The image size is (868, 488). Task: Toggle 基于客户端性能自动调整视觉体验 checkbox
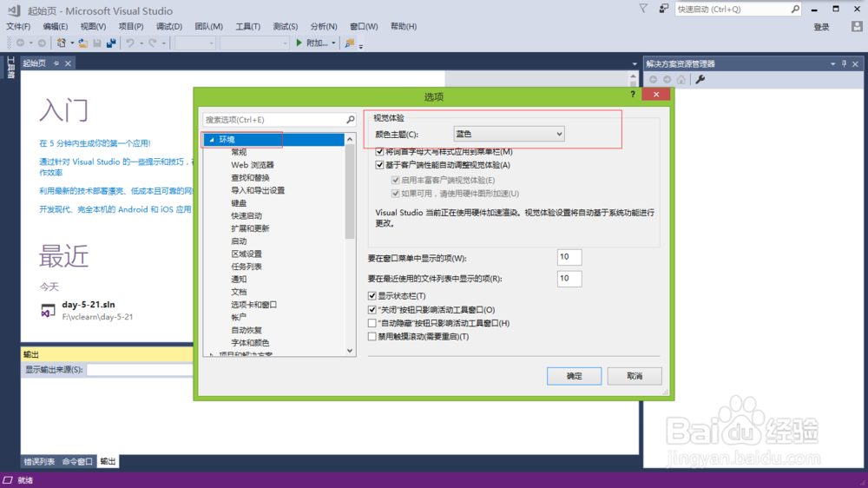click(380, 165)
